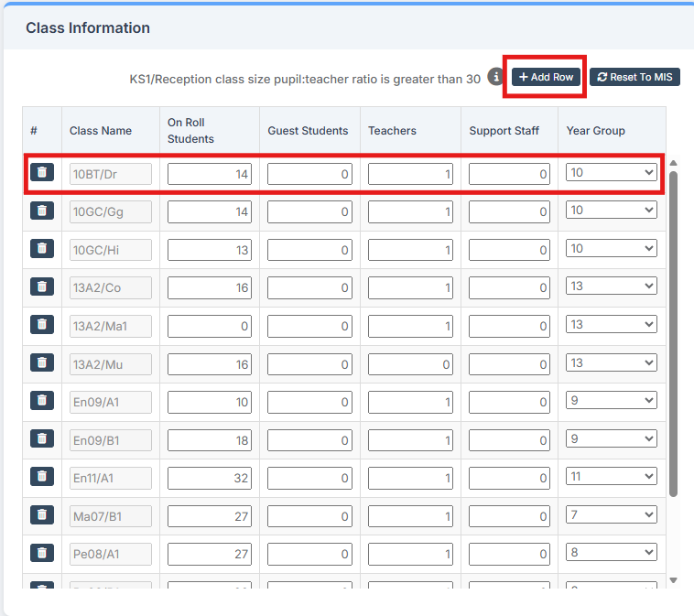The width and height of the screenshot is (694, 616).
Task: Focus Support Staff field for Pe08/A1
Action: tap(509, 554)
